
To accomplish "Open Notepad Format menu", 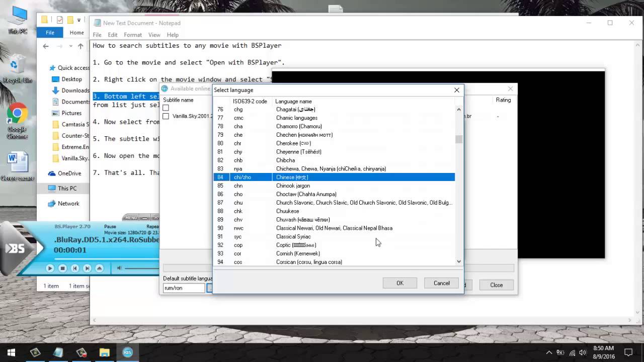I will click(x=133, y=35).
